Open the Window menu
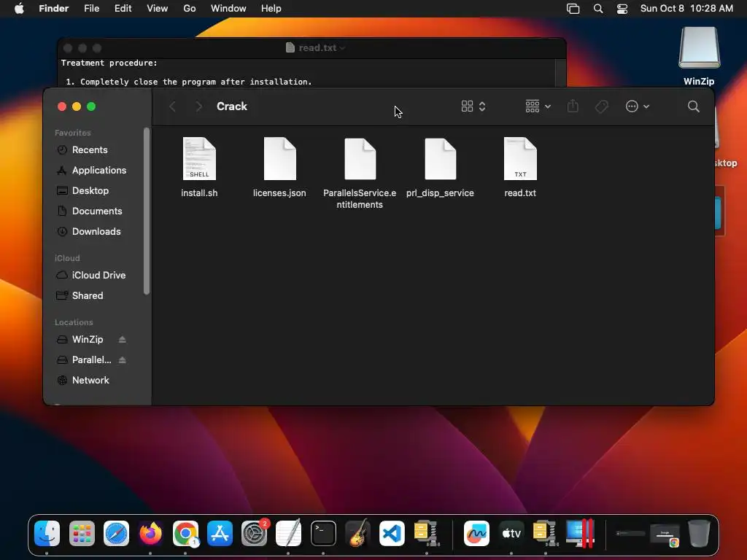The height and width of the screenshot is (560, 747). pyautogui.click(x=228, y=9)
